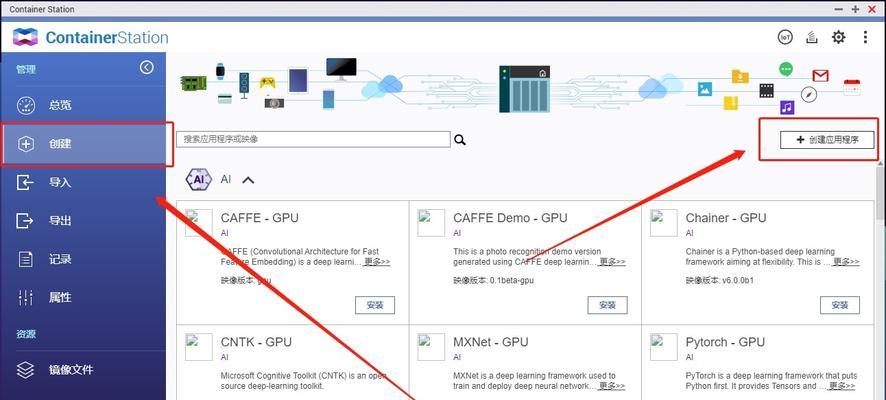Click the 导出 export arrow icon
Screen dimensions: 886x400
coord(25,221)
